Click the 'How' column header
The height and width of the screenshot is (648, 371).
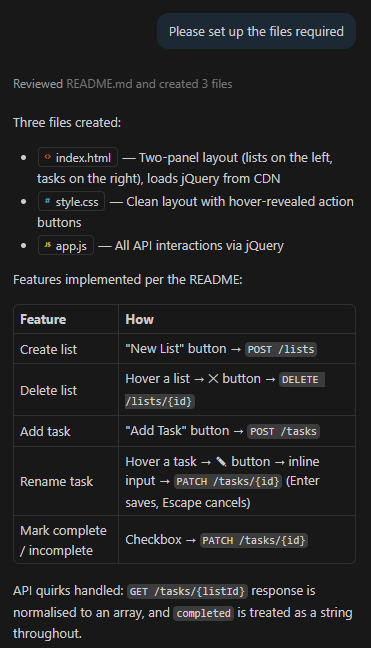coord(140,319)
